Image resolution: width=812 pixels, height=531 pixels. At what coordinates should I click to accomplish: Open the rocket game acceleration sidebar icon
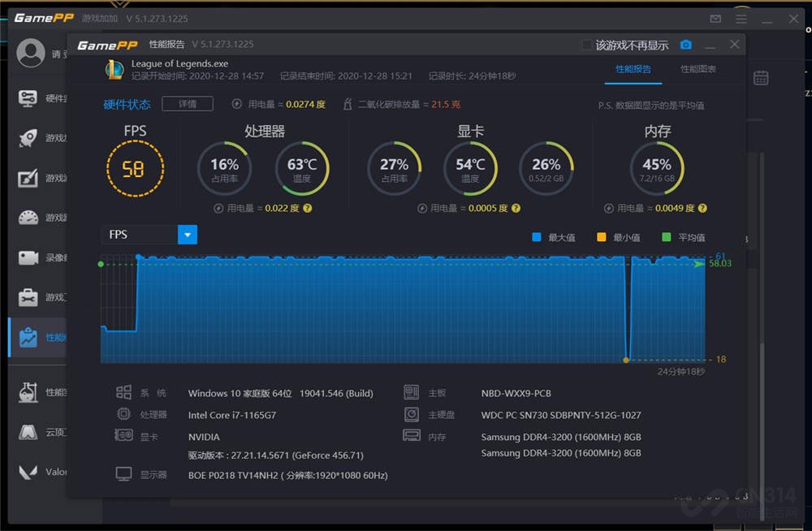click(x=28, y=138)
